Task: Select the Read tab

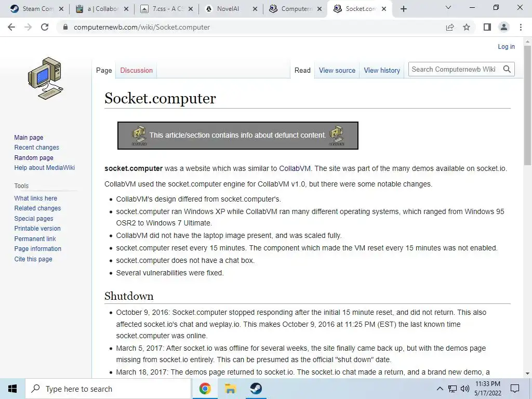Action: (302, 70)
